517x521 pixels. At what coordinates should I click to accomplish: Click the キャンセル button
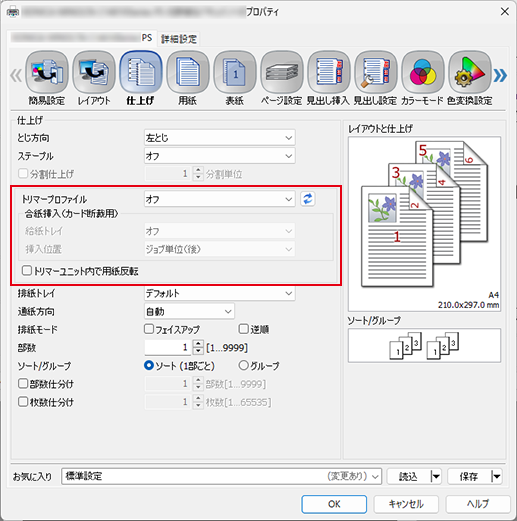[406, 504]
